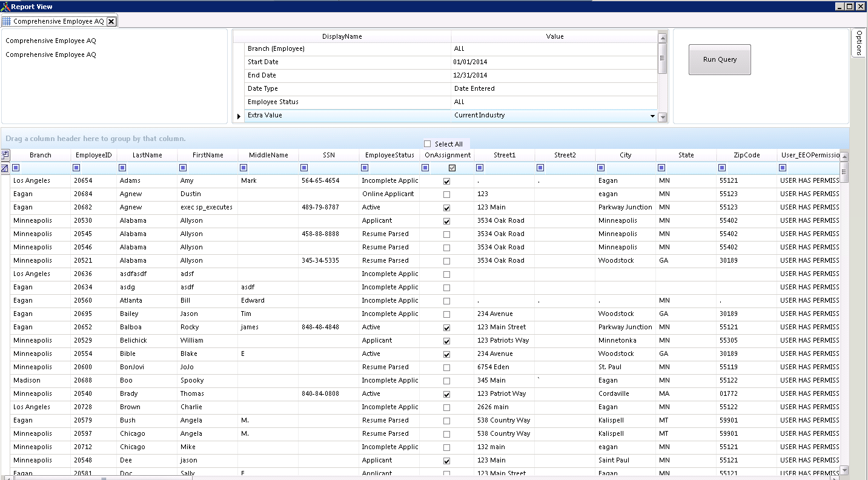Click data grid vertical scrollbar down arrow
868x480 pixels.
(844, 470)
